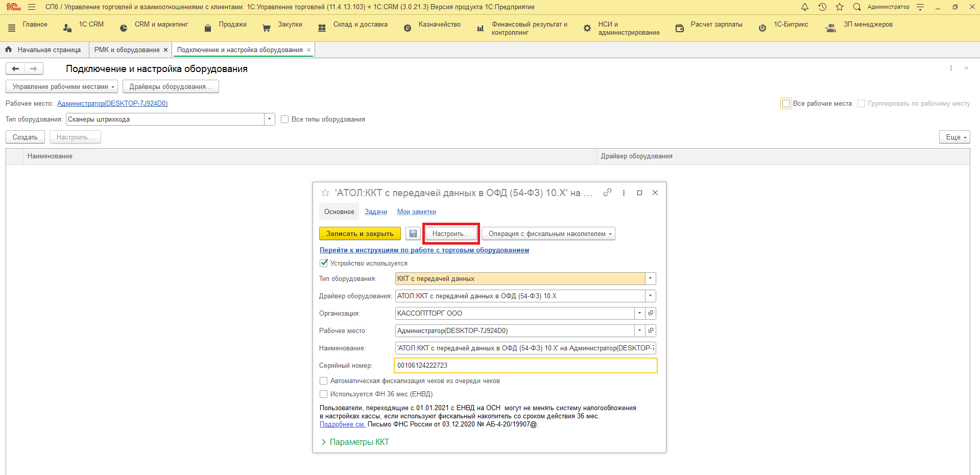Add dialog to favorites with star icon
The image size is (980, 475).
(x=325, y=193)
